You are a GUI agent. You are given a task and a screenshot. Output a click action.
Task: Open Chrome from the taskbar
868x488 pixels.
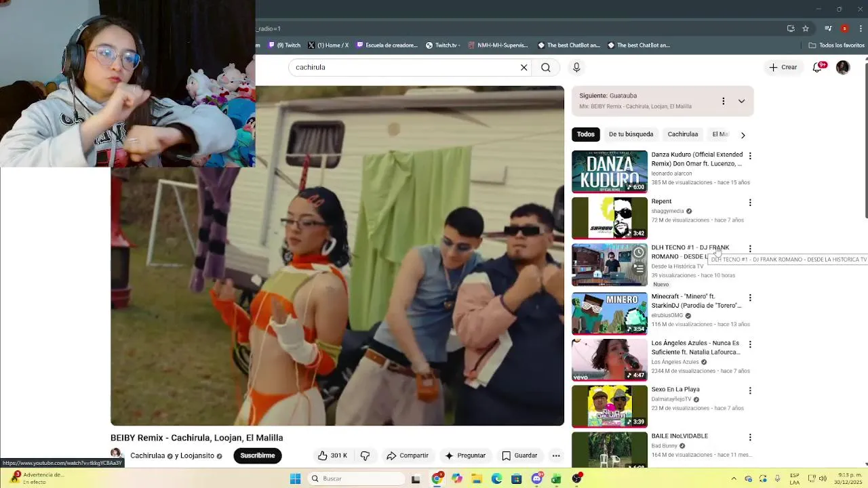point(437,479)
